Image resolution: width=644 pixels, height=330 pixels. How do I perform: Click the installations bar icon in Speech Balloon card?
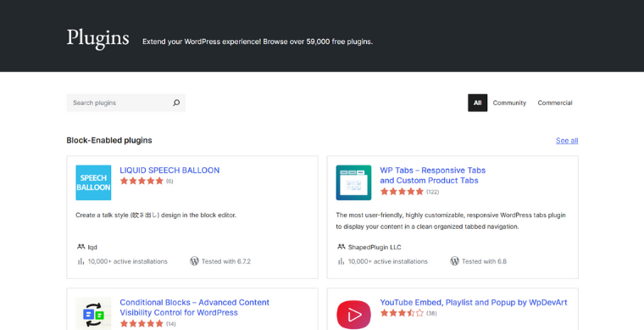tap(80, 261)
